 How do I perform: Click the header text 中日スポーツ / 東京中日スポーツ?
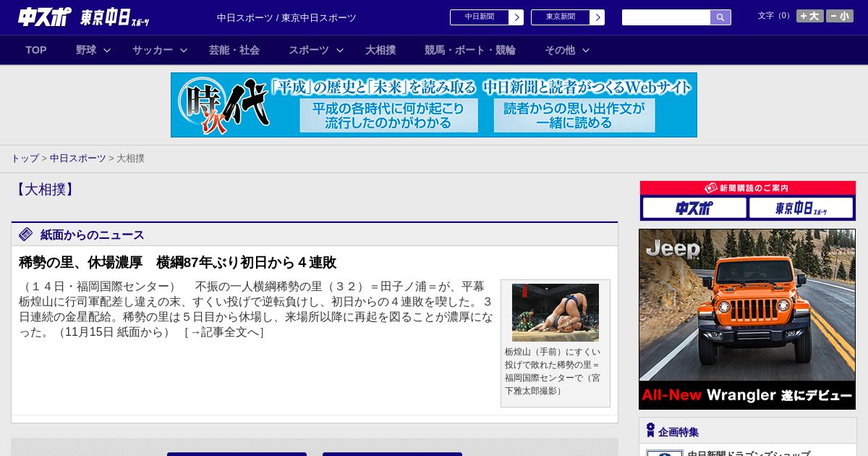click(286, 17)
